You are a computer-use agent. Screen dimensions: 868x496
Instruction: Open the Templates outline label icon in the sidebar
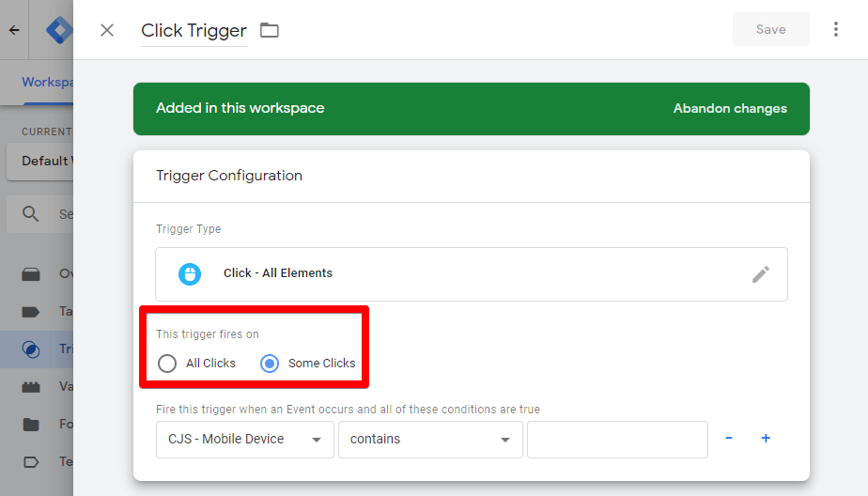[31, 462]
